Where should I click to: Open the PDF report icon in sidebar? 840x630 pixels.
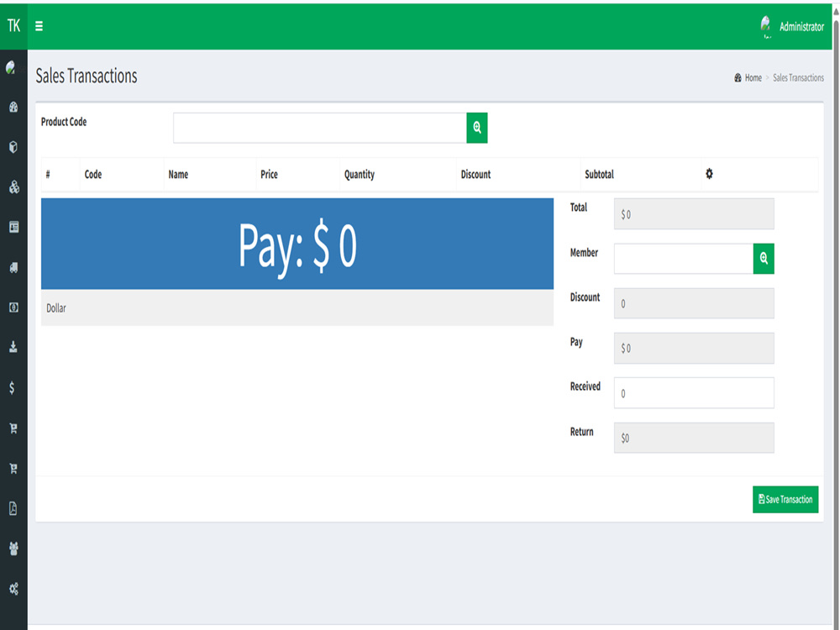coord(13,508)
